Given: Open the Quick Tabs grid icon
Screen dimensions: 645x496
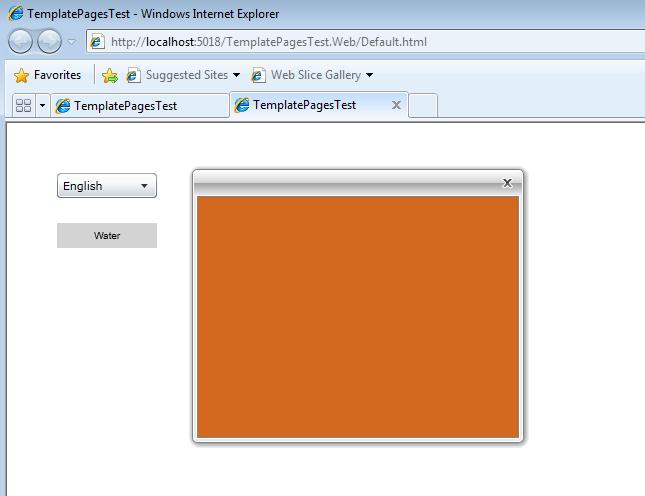Looking at the screenshot, I should (x=23, y=105).
